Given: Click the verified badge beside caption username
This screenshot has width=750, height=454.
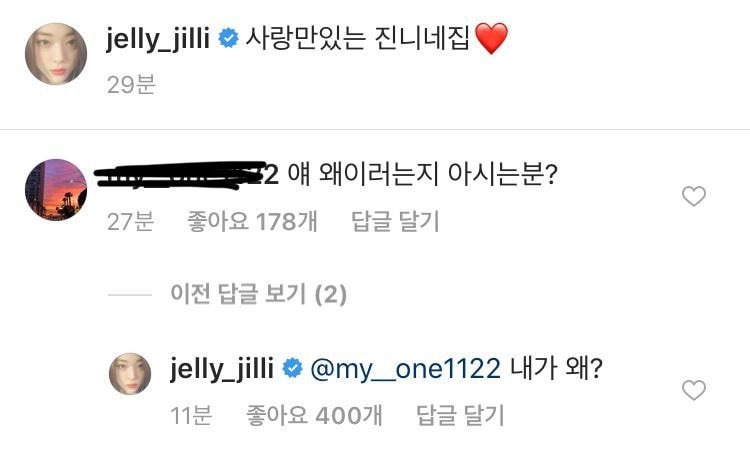Looking at the screenshot, I should 228,38.
